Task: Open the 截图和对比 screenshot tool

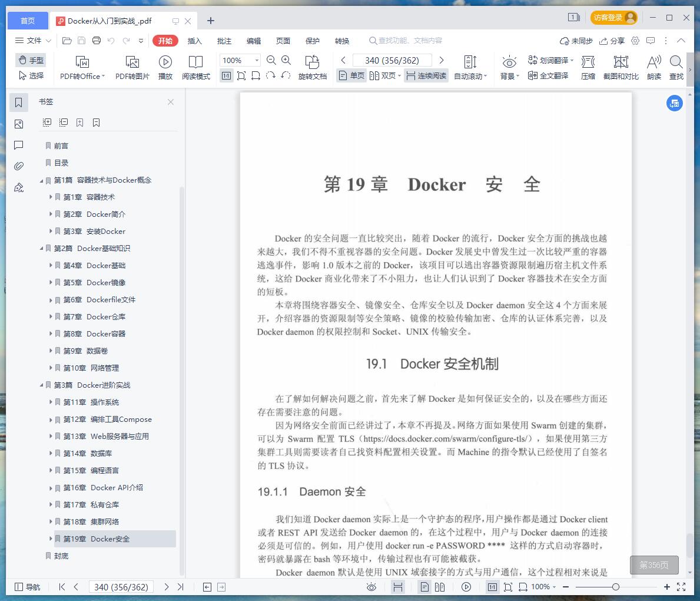Action: 621,68
